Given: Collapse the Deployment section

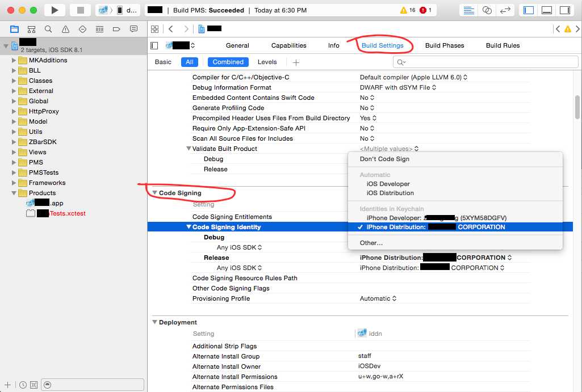Looking at the screenshot, I should point(155,322).
